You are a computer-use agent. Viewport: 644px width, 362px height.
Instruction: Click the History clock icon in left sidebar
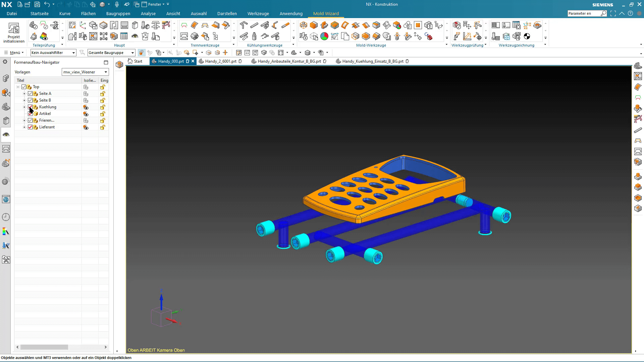[x=6, y=217]
